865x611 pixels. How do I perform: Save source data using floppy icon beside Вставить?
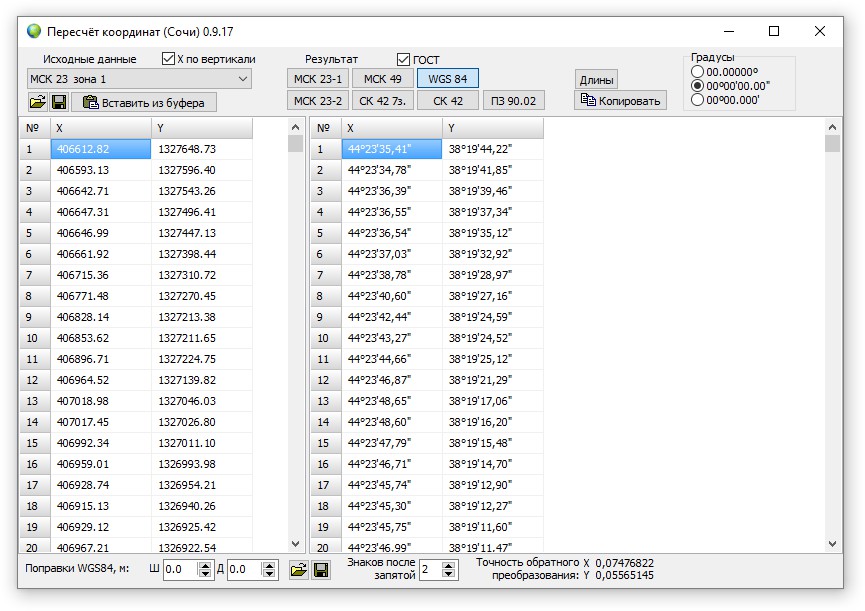tap(59, 102)
